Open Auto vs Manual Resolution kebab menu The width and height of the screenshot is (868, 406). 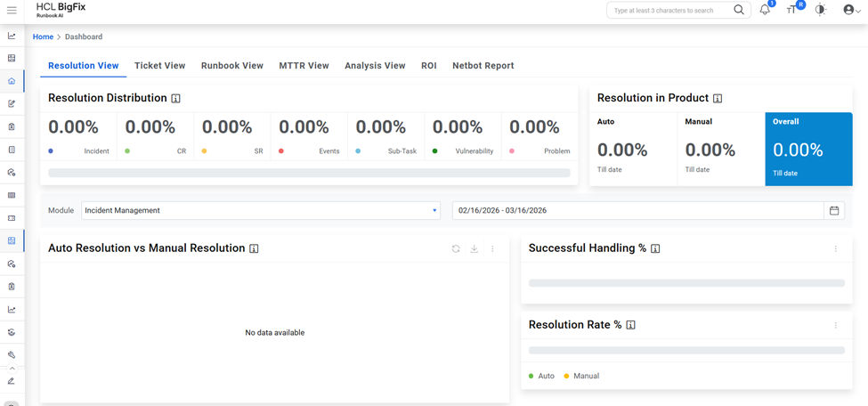point(492,248)
